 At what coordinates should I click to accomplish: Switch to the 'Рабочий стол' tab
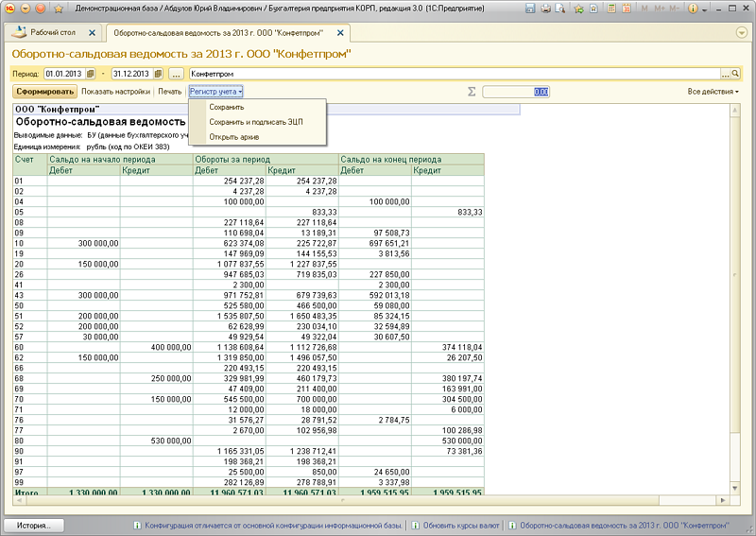(53, 32)
